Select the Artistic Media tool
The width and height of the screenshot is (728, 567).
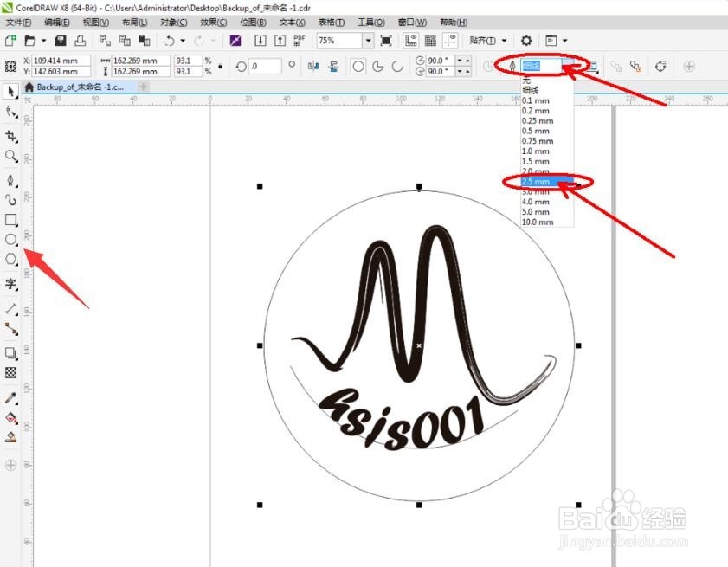pyautogui.click(x=11, y=200)
